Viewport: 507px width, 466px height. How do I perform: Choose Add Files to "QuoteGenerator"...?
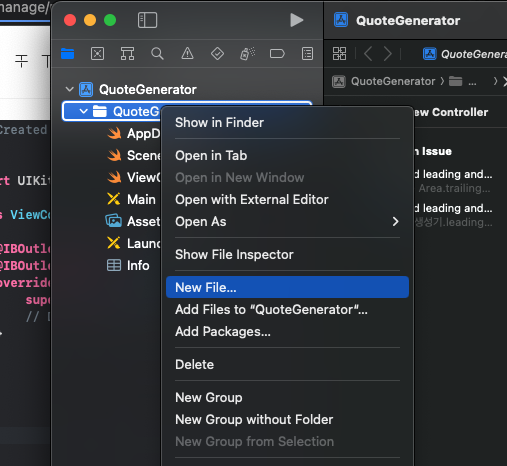(x=287, y=310)
